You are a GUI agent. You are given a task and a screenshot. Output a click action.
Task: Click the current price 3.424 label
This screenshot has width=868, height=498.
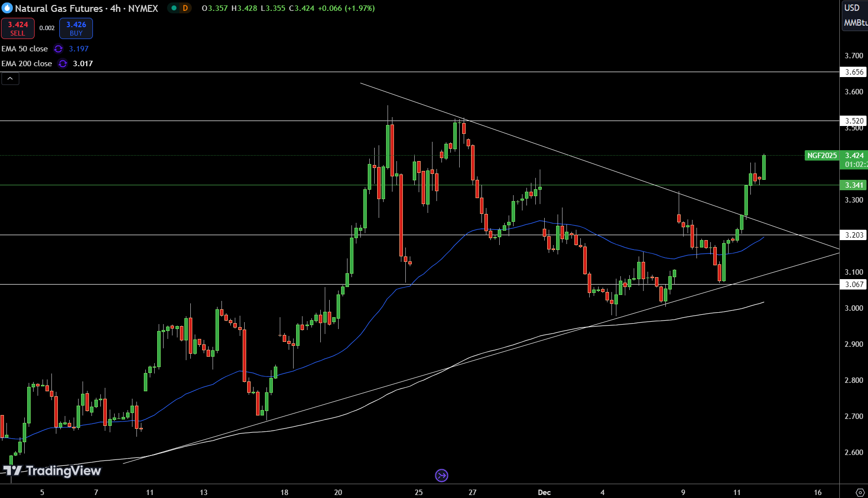854,156
